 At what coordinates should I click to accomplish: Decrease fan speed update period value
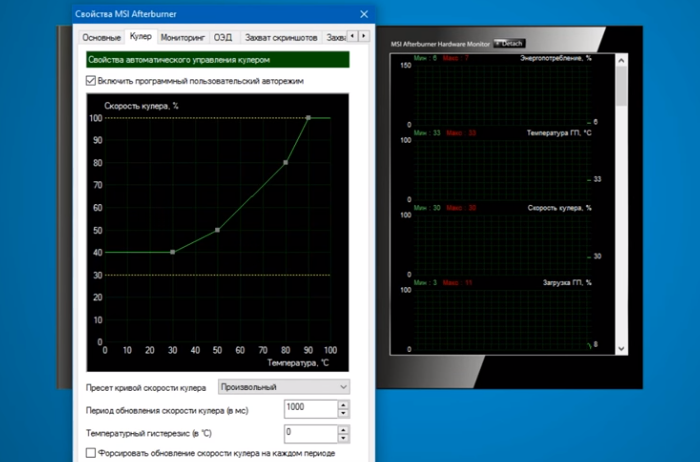click(343, 413)
